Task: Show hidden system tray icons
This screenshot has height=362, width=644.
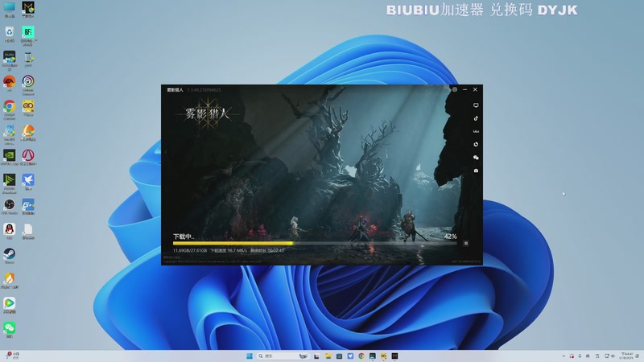Action: click(x=563, y=356)
